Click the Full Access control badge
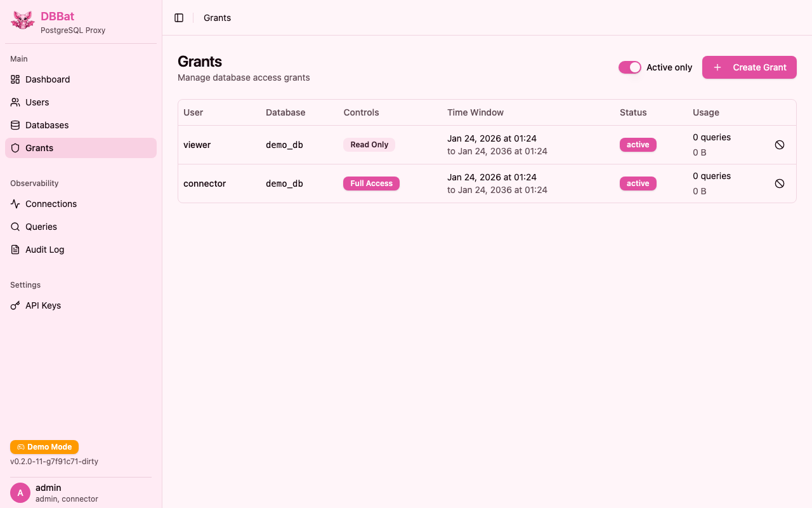This screenshot has height=508, width=812. (371, 183)
